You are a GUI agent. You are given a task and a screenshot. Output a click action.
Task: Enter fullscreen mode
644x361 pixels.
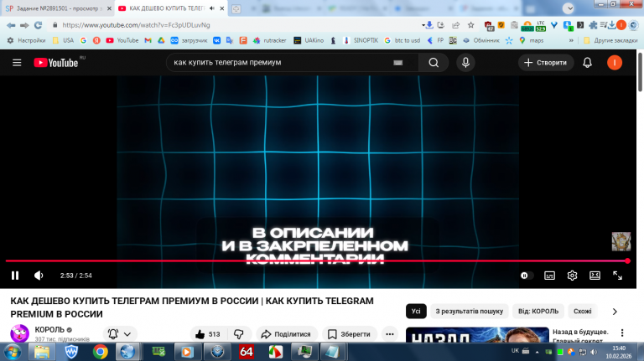[x=617, y=276]
